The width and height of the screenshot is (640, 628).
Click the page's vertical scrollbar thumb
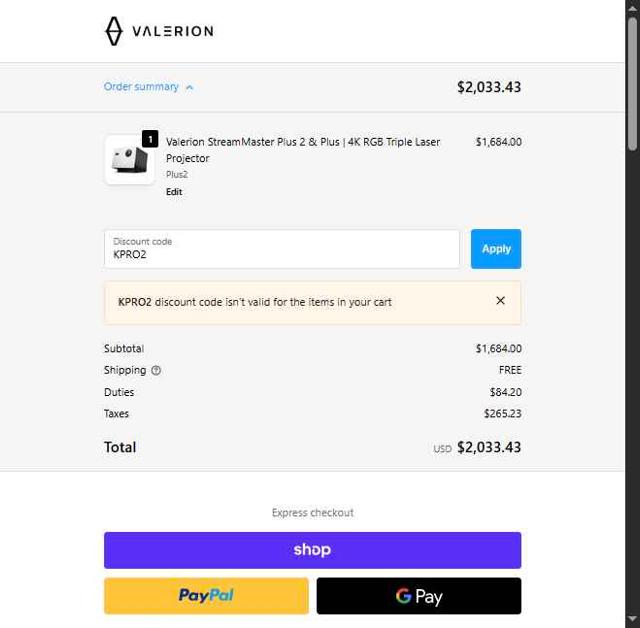(x=632, y=84)
